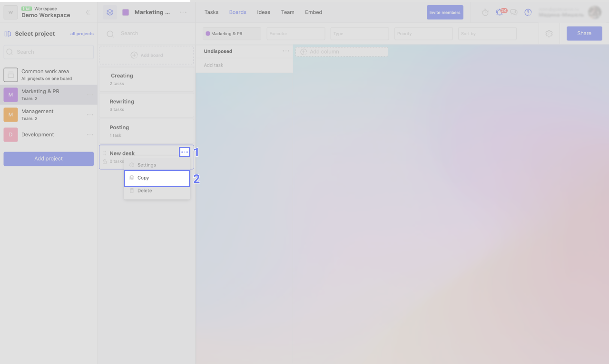Click the purple Marketing project color square

(x=126, y=12)
